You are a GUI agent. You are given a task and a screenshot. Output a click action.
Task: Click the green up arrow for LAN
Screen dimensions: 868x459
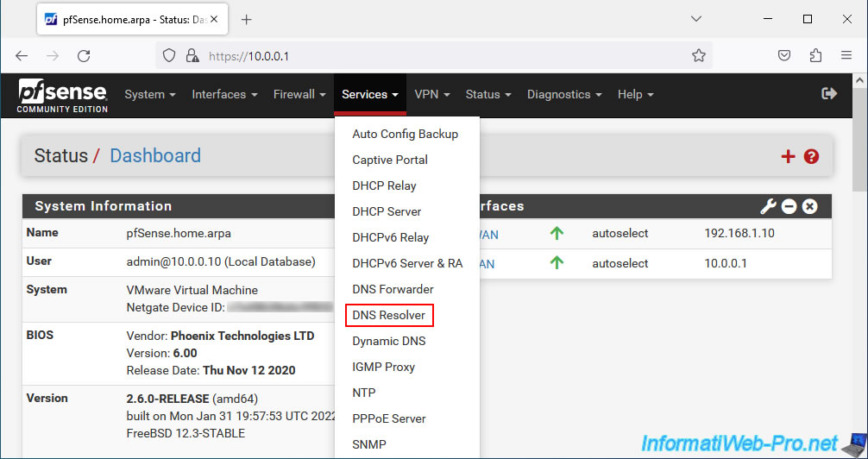[x=557, y=263]
